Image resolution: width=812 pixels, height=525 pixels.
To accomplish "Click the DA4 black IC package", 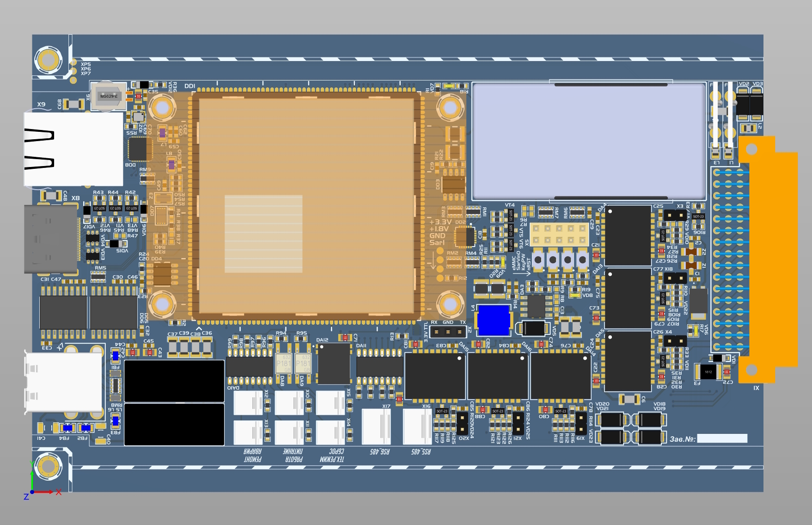I will click(628, 235).
